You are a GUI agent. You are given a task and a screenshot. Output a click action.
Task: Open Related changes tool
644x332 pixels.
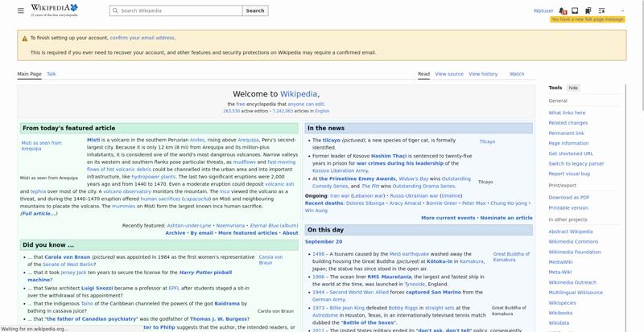pyautogui.click(x=568, y=123)
